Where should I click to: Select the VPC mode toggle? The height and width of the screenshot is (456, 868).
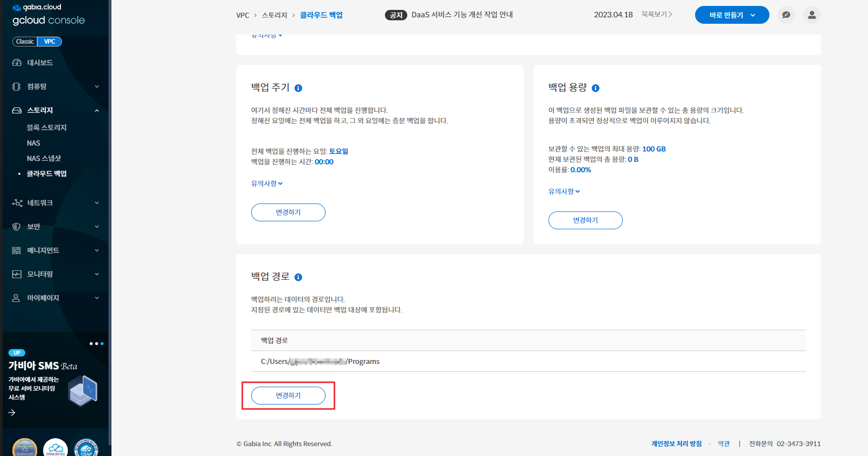coord(50,42)
